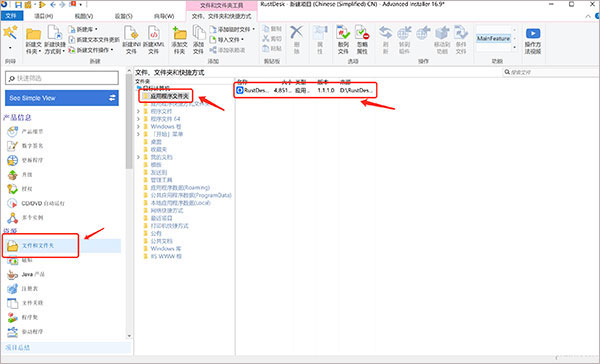
Task: Expand the Program Files 64 folder
Action: pos(138,119)
